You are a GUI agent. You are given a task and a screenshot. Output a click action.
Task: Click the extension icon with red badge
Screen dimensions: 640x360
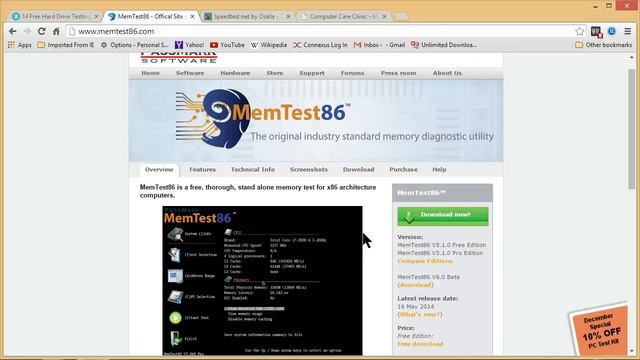596,32
